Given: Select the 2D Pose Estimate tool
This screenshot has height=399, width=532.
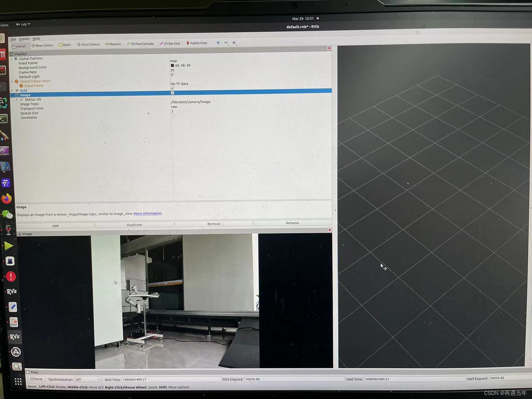Looking at the screenshot, I should point(140,44).
